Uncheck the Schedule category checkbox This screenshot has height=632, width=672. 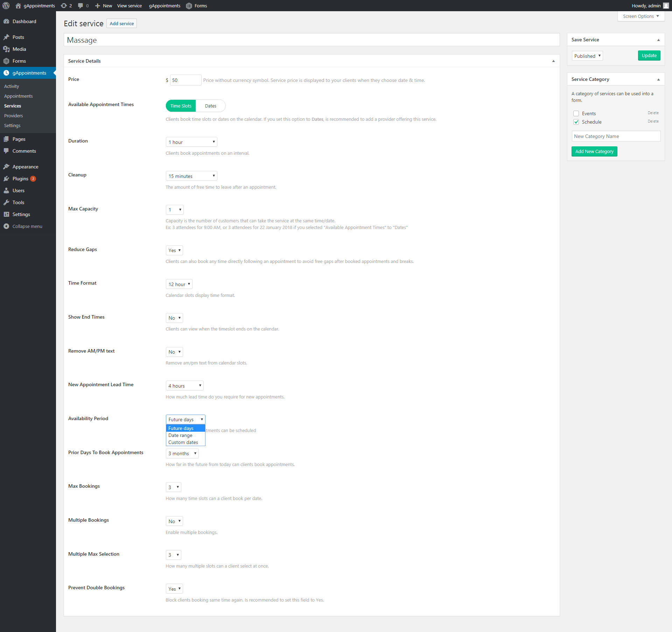(x=576, y=122)
